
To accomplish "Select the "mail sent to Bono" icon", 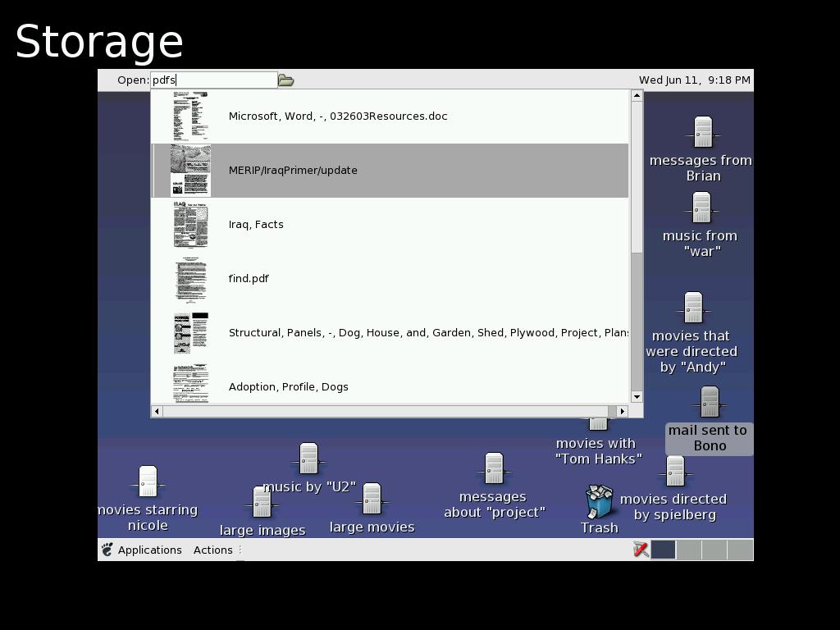I will click(x=710, y=402).
